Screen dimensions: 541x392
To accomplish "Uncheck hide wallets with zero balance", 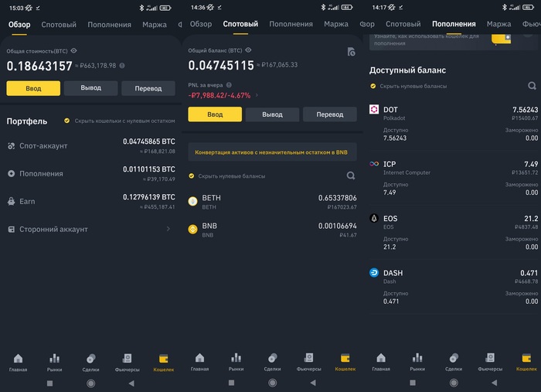I will [x=67, y=121].
